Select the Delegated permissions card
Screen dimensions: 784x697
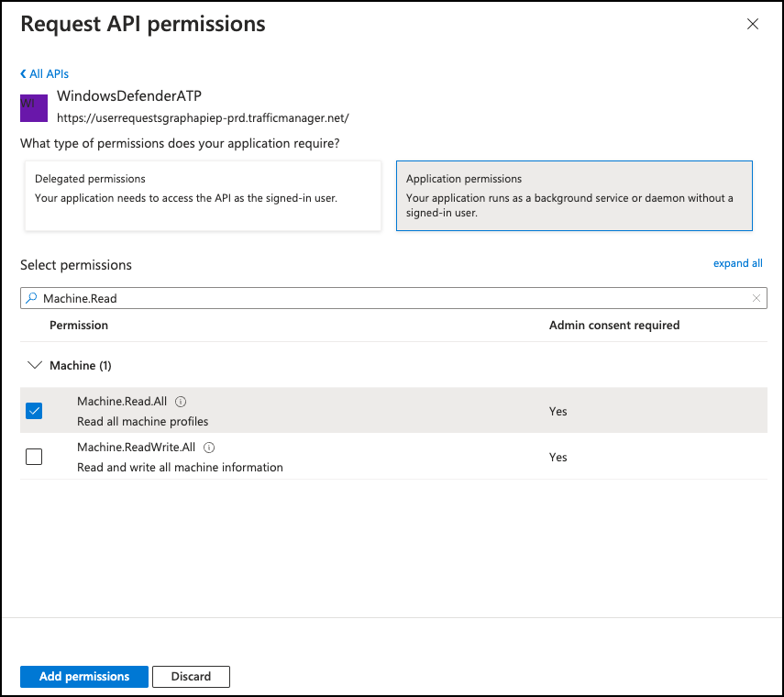click(x=203, y=196)
